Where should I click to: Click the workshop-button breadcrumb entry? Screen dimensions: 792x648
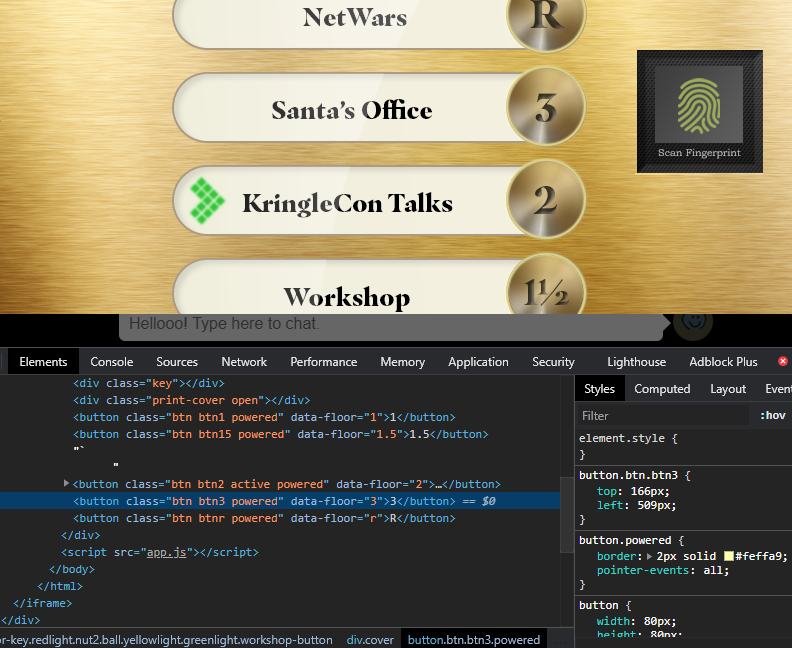pos(166,639)
